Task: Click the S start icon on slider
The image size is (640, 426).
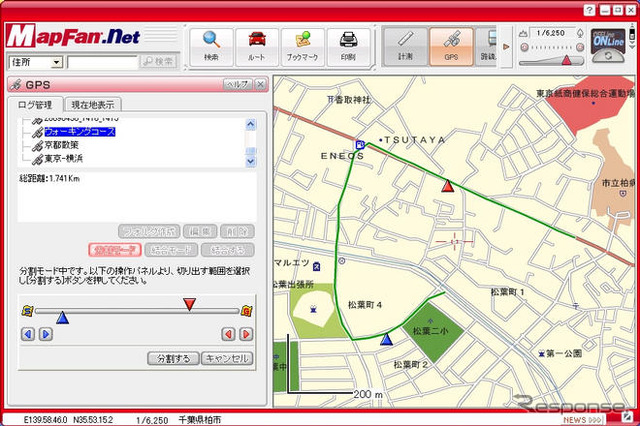Action: click(27, 311)
